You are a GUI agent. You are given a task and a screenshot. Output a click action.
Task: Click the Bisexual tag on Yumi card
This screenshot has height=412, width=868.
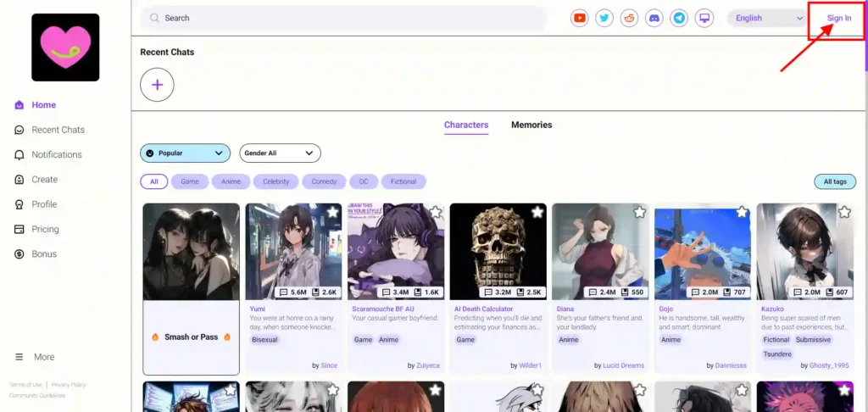pyautogui.click(x=264, y=339)
